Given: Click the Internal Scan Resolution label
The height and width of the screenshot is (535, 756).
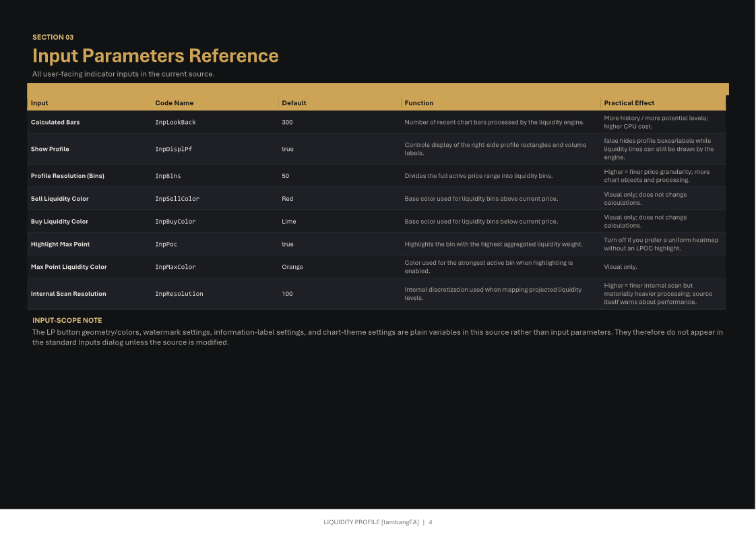Looking at the screenshot, I should (x=69, y=294).
